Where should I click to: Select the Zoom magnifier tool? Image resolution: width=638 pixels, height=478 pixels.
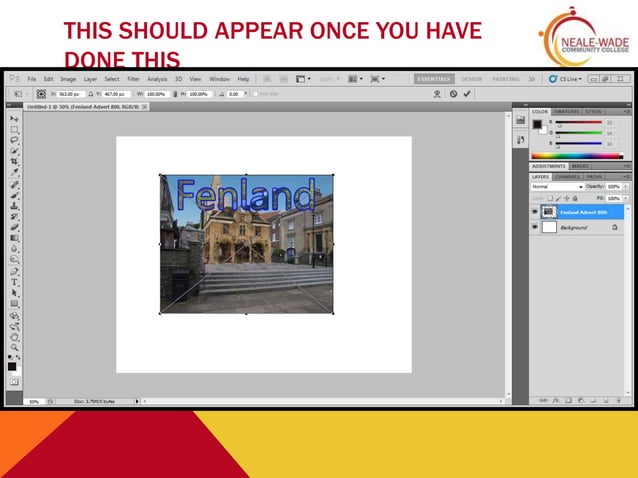14,347
